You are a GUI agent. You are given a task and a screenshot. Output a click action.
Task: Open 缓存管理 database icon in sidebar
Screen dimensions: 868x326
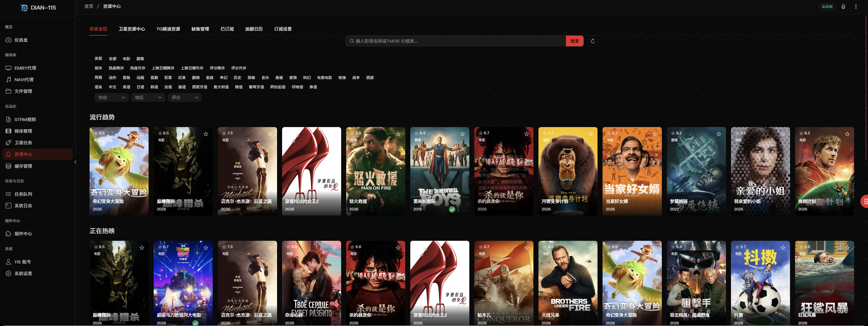point(8,166)
